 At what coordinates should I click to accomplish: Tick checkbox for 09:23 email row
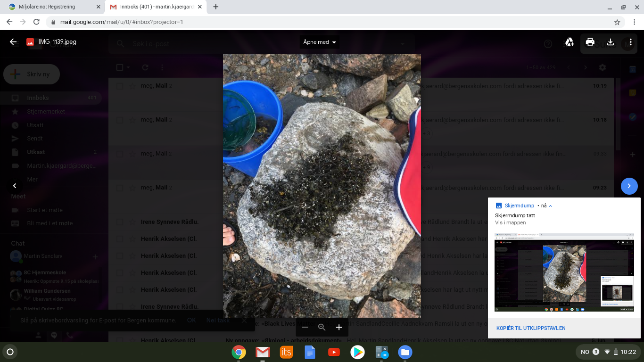pos(120,188)
